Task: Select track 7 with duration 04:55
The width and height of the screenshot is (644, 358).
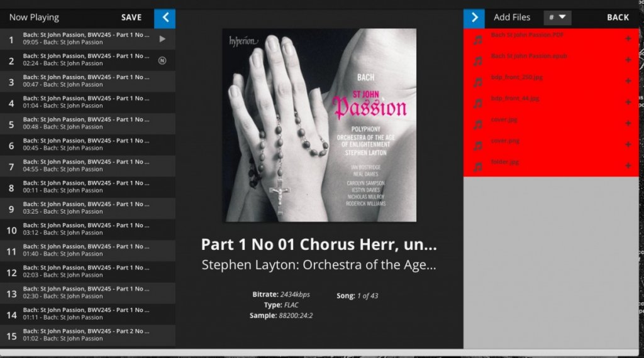Action: coord(87,166)
